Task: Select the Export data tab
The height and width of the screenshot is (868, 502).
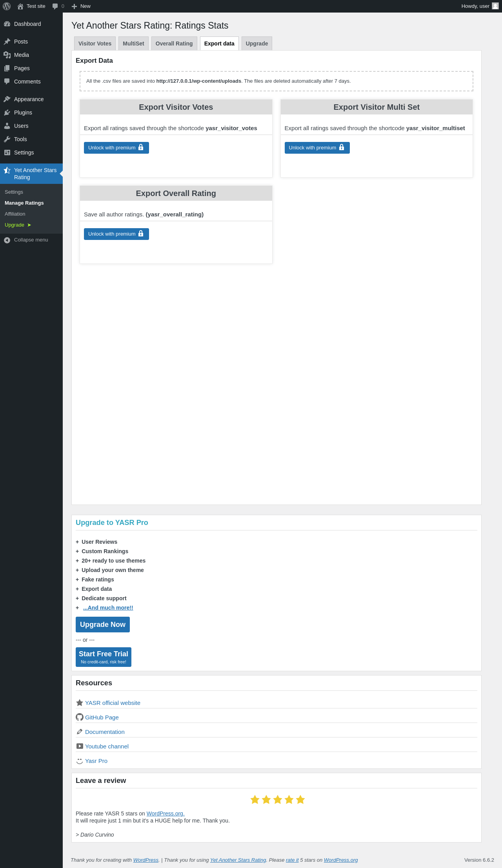Action: [x=219, y=44]
